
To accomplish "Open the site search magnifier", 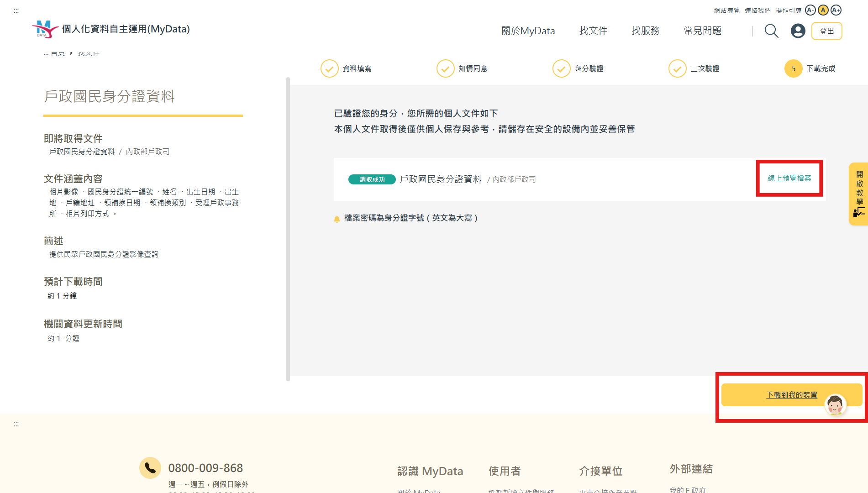I will 771,31.
